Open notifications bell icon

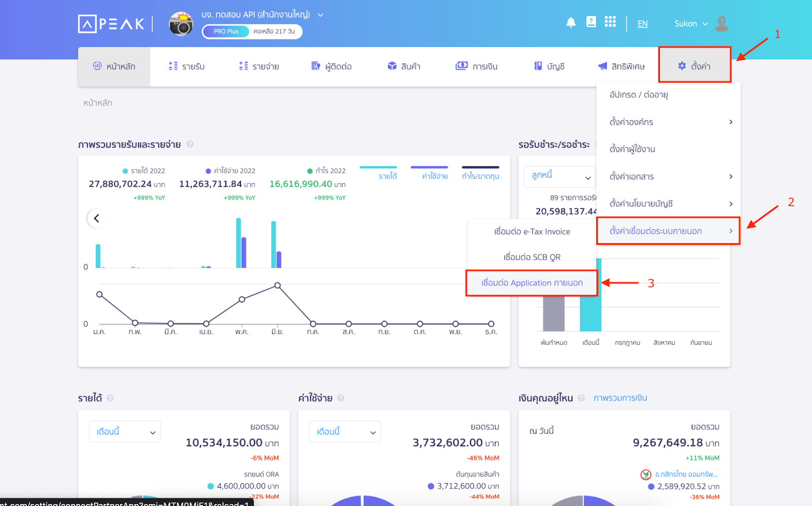tap(571, 22)
